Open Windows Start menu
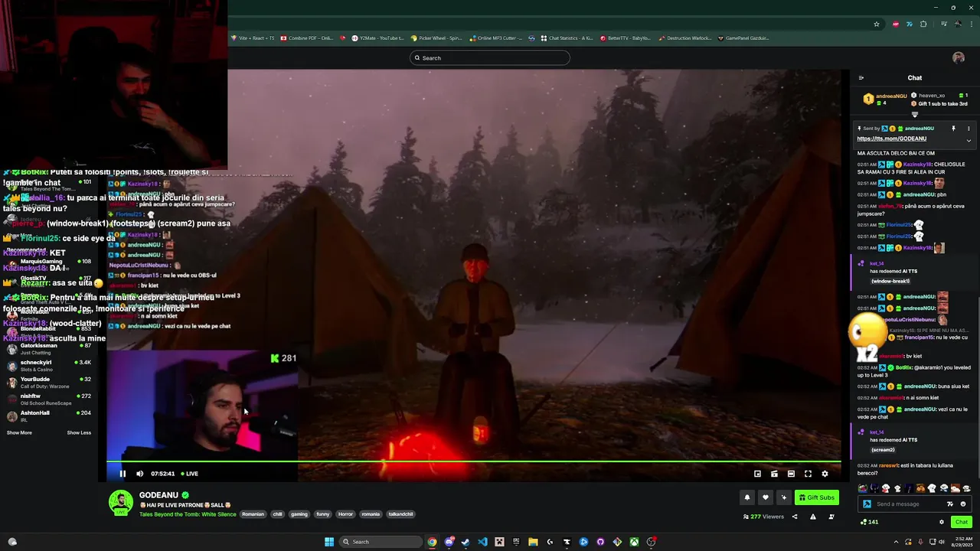 tap(329, 542)
